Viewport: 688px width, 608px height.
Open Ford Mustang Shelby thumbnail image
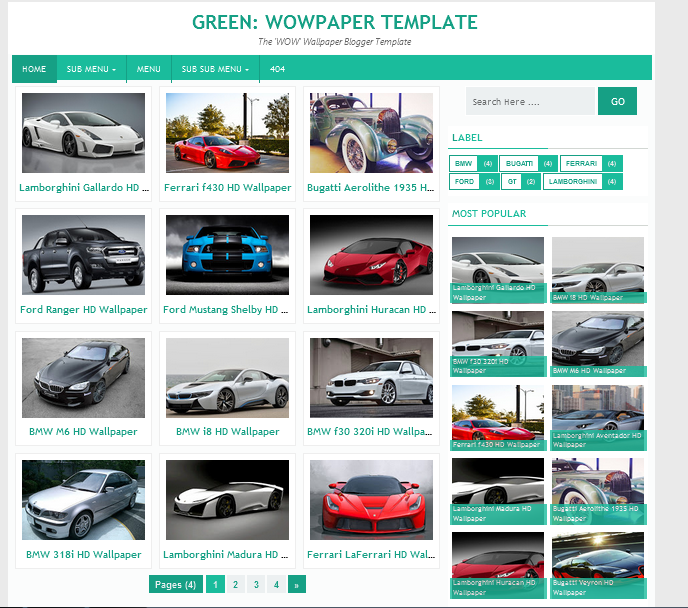coord(227,255)
